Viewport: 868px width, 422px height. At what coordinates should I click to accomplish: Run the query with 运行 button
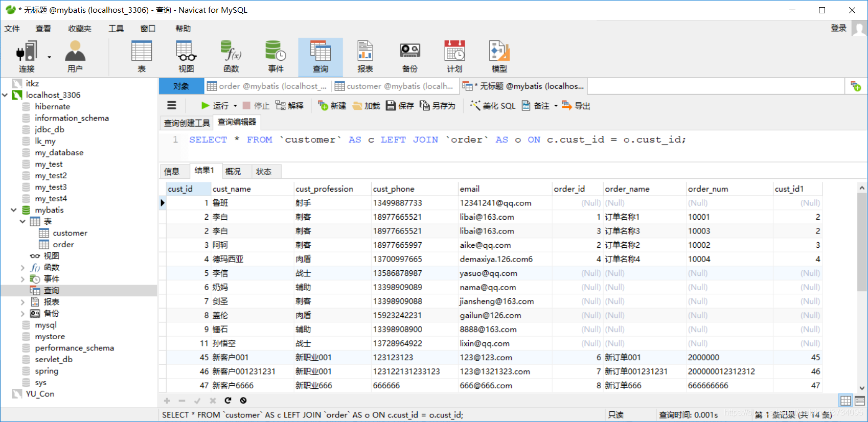click(x=215, y=106)
